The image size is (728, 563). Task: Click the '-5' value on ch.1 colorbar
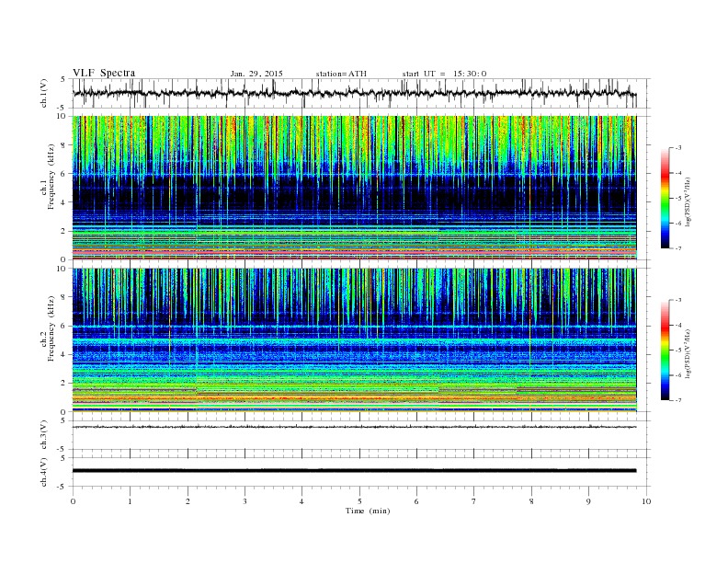[678, 199]
